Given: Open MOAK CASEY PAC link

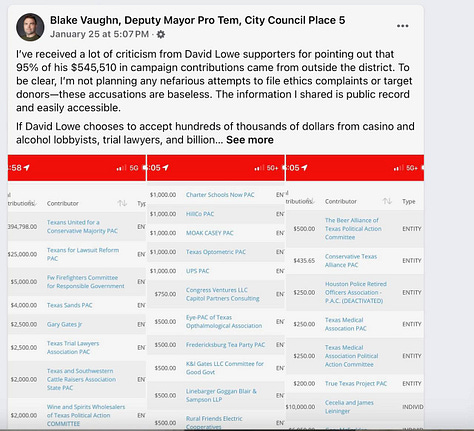Looking at the screenshot, I should (x=209, y=233).
